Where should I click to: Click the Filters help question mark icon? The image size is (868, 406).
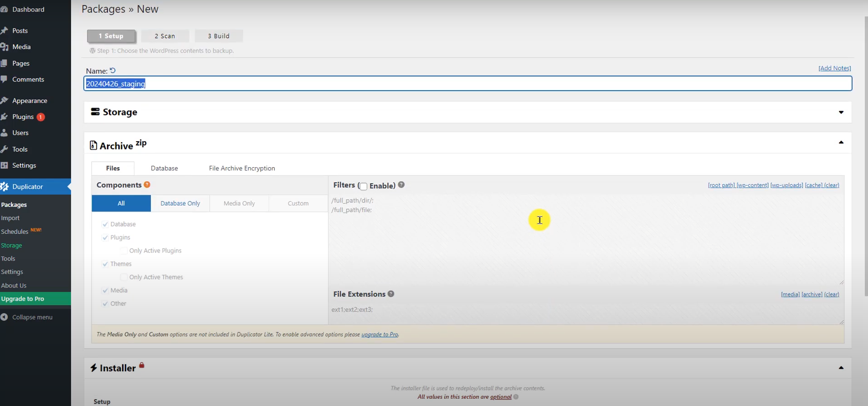click(401, 185)
